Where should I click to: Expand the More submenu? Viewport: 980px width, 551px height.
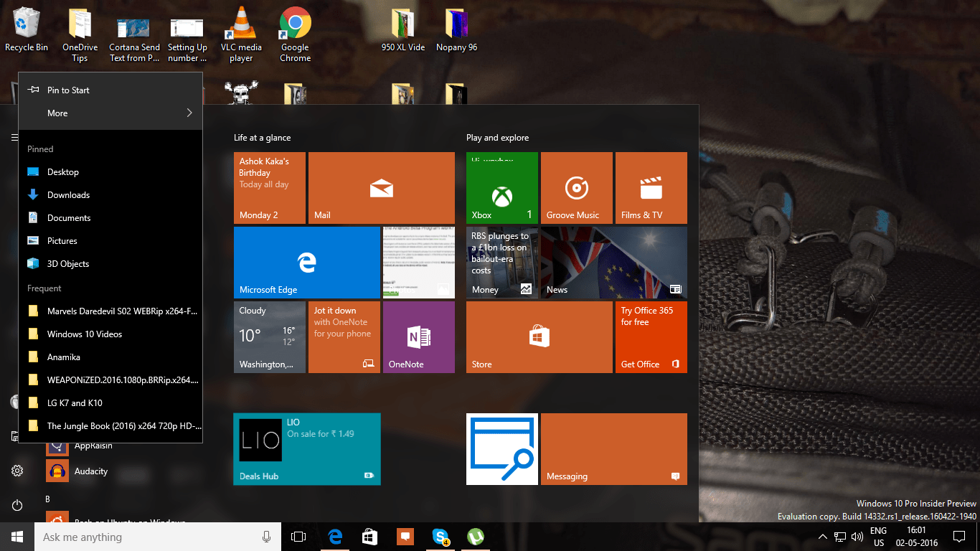coord(110,113)
